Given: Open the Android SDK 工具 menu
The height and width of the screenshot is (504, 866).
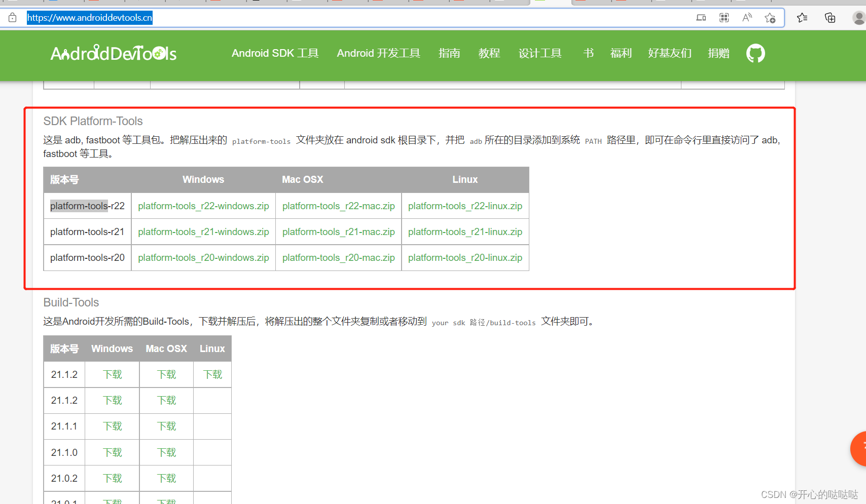Looking at the screenshot, I should tap(275, 53).
